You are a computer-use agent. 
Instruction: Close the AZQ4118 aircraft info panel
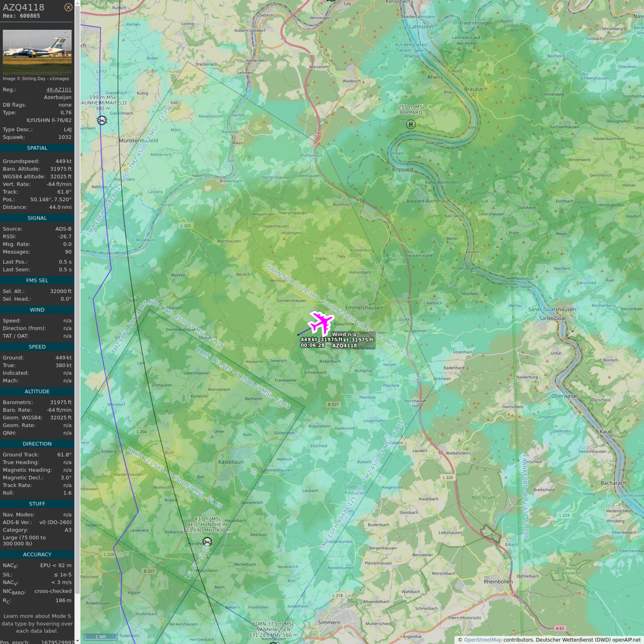click(68, 7)
